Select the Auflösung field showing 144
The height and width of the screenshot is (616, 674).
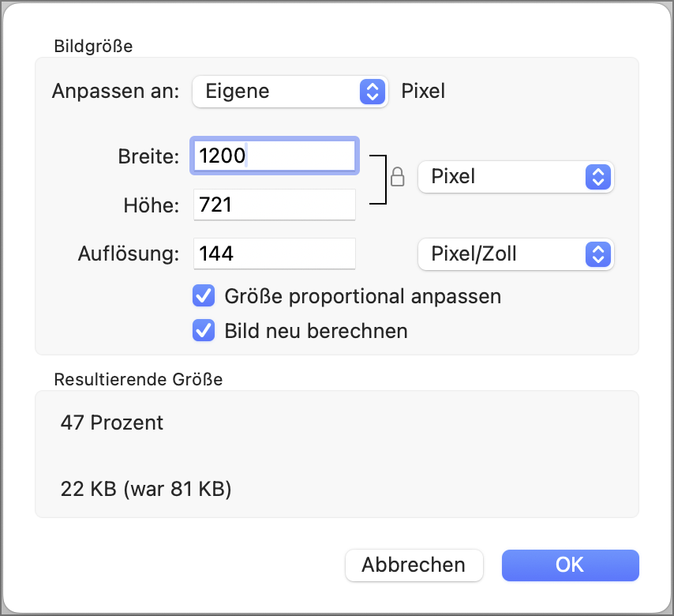point(275,254)
